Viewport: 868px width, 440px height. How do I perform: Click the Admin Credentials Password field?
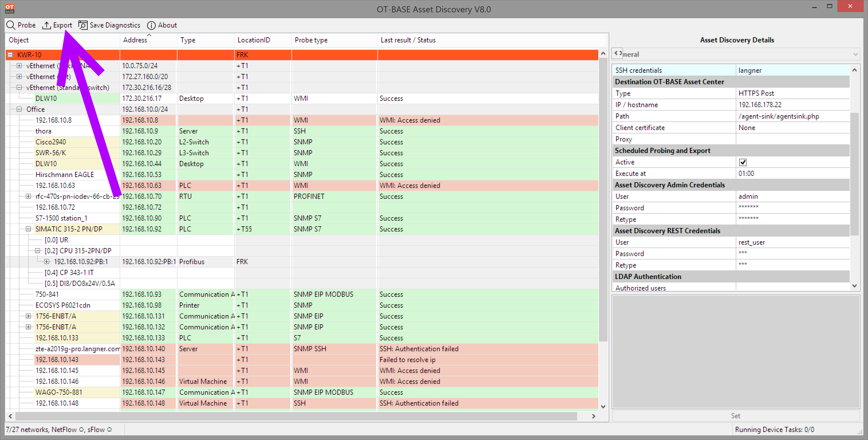[792, 208]
